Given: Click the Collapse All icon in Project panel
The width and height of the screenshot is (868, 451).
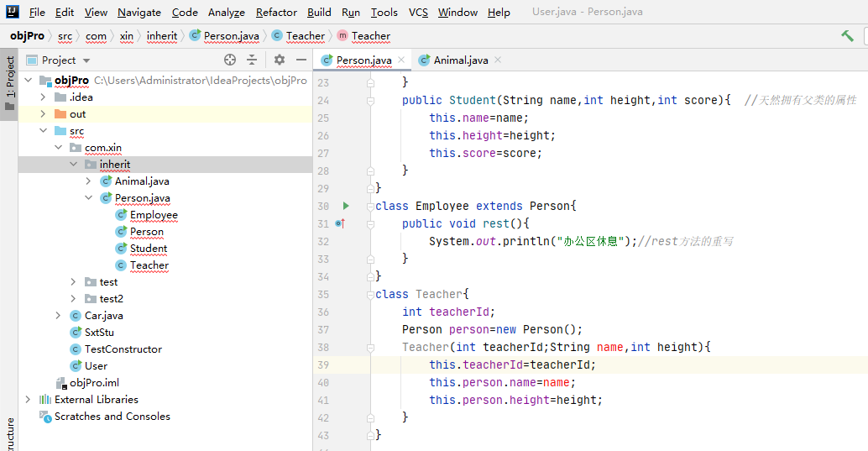Looking at the screenshot, I should pos(252,60).
